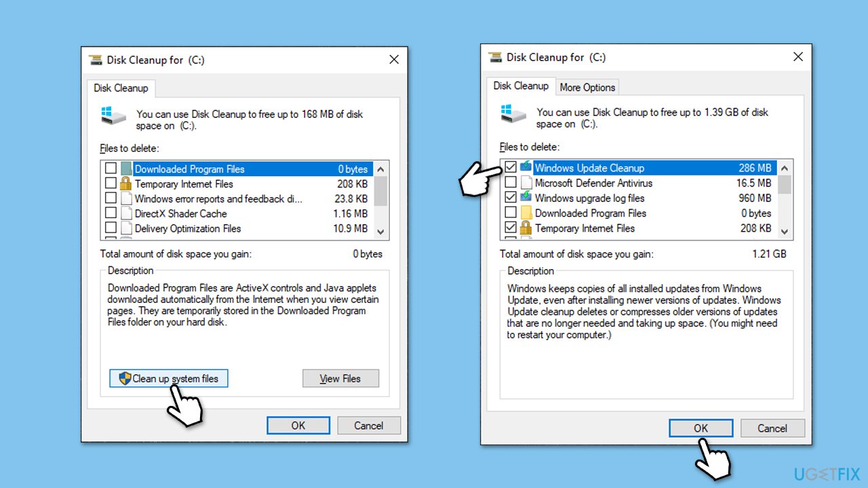Check Windows error reports and feedback box
The height and width of the screenshot is (488, 868).
pyautogui.click(x=111, y=199)
